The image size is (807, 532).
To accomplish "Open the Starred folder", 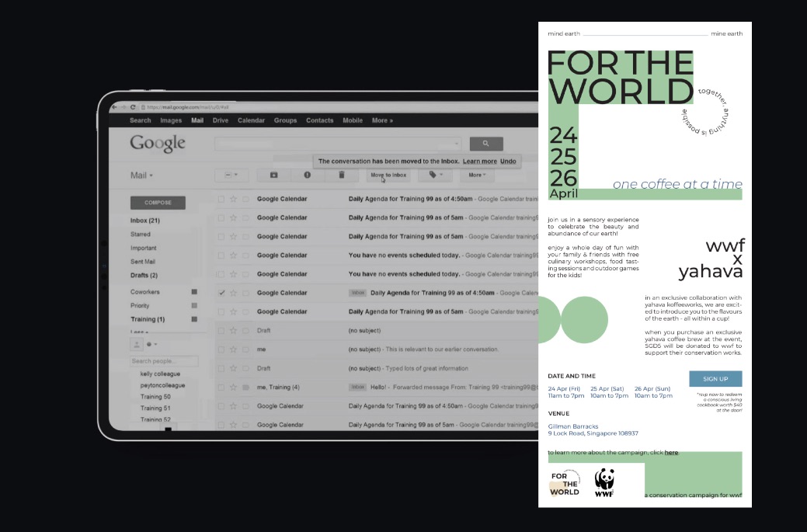I will click(141, 234).
